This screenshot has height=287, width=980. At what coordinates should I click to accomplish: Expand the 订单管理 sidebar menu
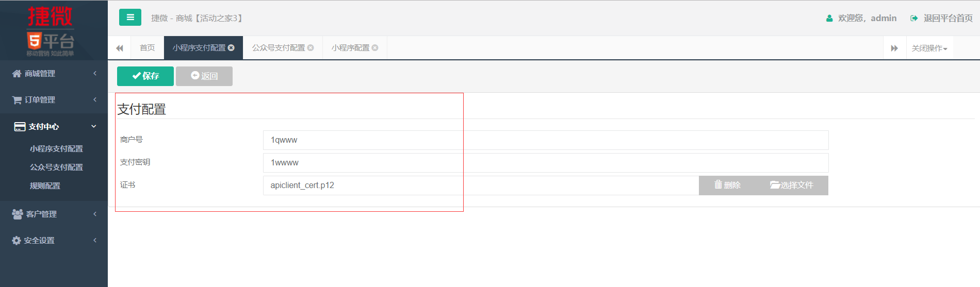click(x=54, y=100)
